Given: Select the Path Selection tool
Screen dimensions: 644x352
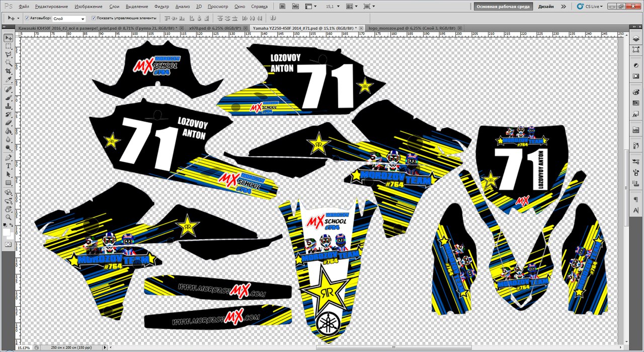Looking at the screenshot, I should tap(9, 174).
